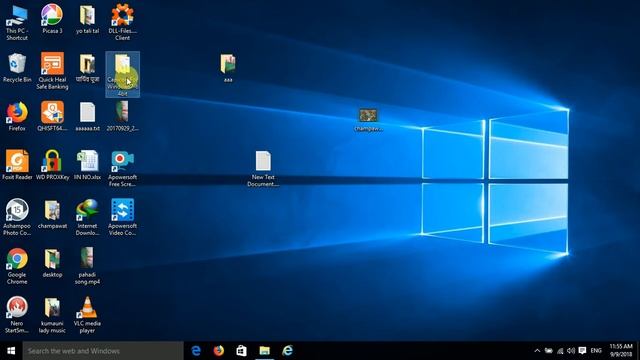This screenshot has width=640, height=360.
Task: Switch the ENG input language indicator
Action: (x=596, y=351)
